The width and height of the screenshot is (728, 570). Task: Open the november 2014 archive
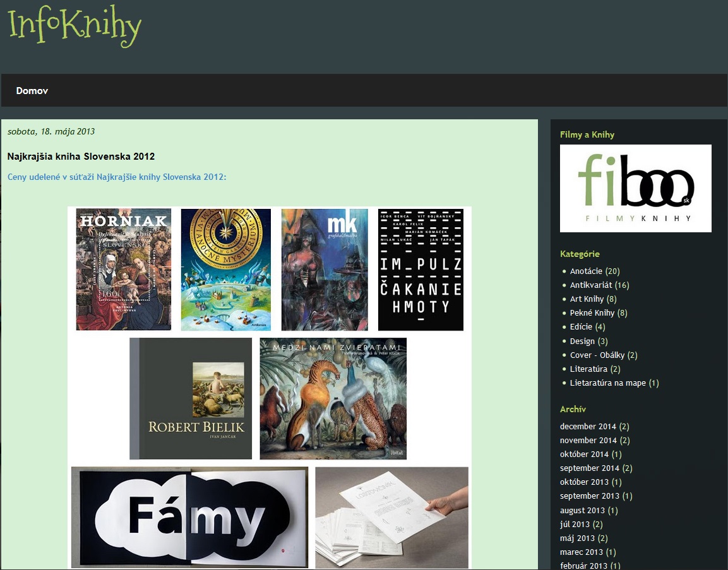[588, 440]
